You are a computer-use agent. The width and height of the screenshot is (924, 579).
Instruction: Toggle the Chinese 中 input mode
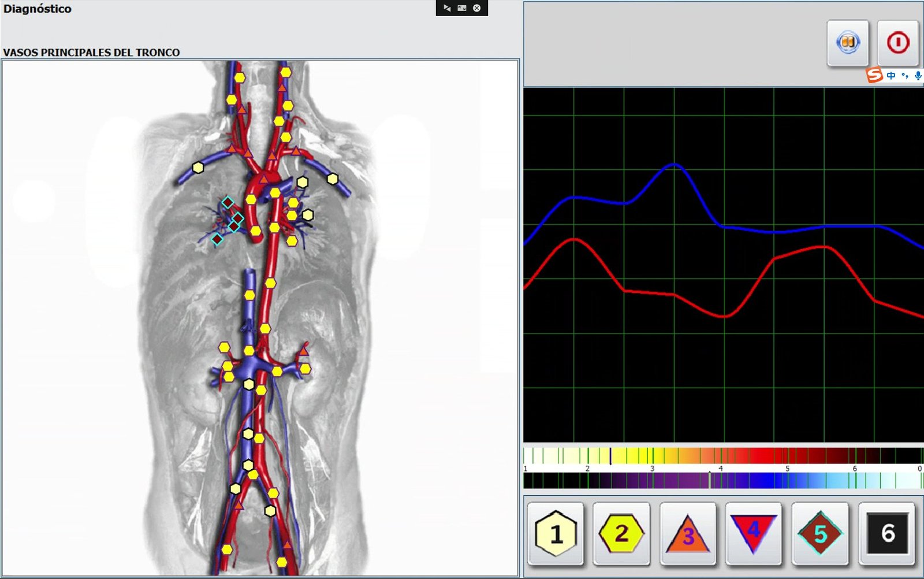(891, 76)
